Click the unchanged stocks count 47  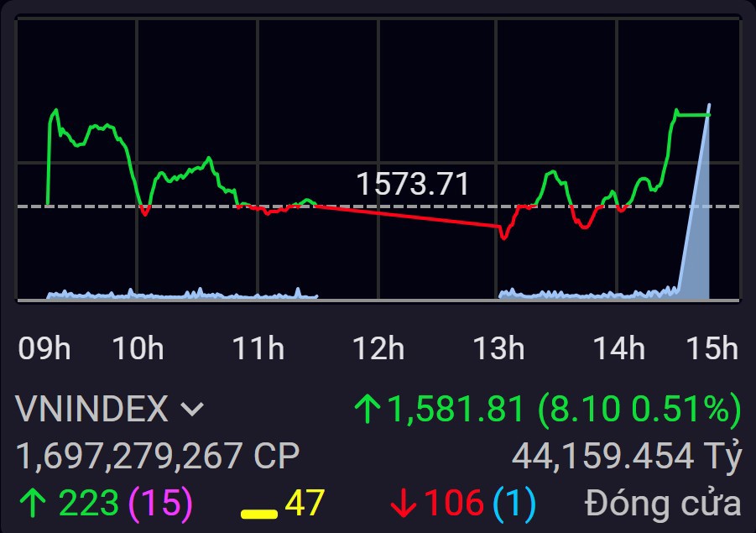(x=305, y=503)
